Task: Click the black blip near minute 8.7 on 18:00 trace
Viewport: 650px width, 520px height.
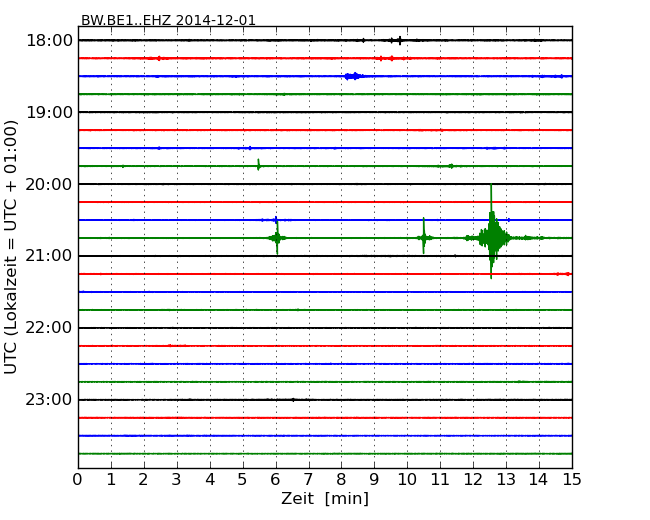Action: click(364, 41)
